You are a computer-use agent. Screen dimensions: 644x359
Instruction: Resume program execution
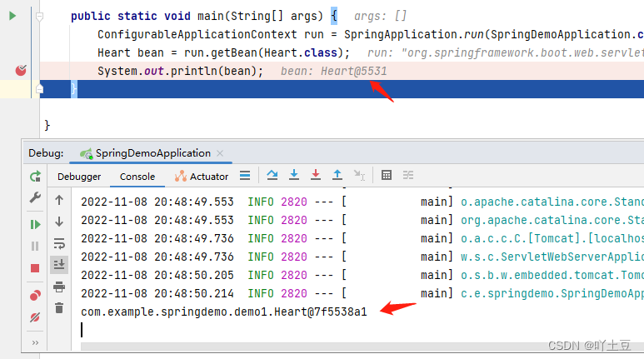click(x=35, y=224)
